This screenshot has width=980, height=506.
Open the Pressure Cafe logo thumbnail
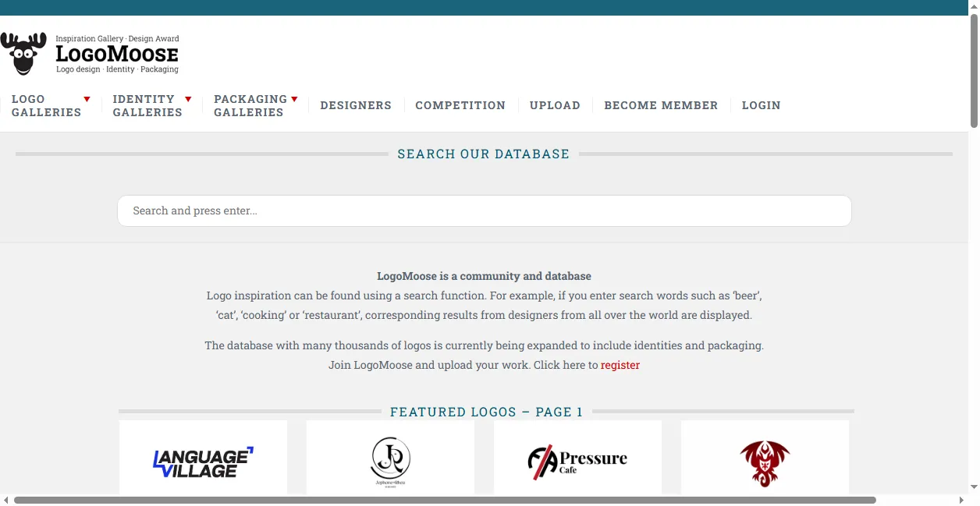577,462
